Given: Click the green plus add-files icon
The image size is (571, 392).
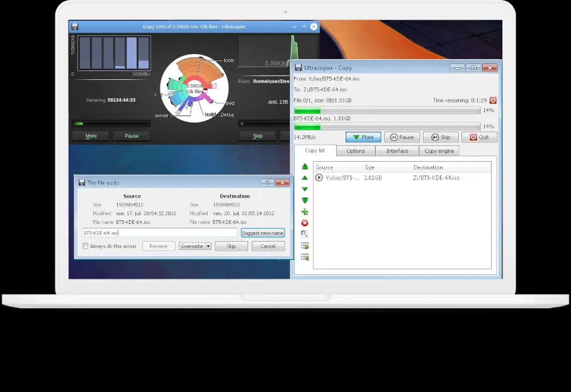Looking at the screenshot, I should pyautogui.click(x=305, y=212).
